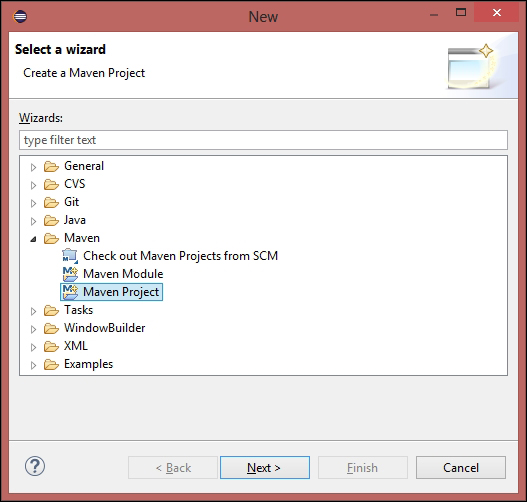Click the General folder icon
The image size is (527, 502).
[x=51, y=166]
